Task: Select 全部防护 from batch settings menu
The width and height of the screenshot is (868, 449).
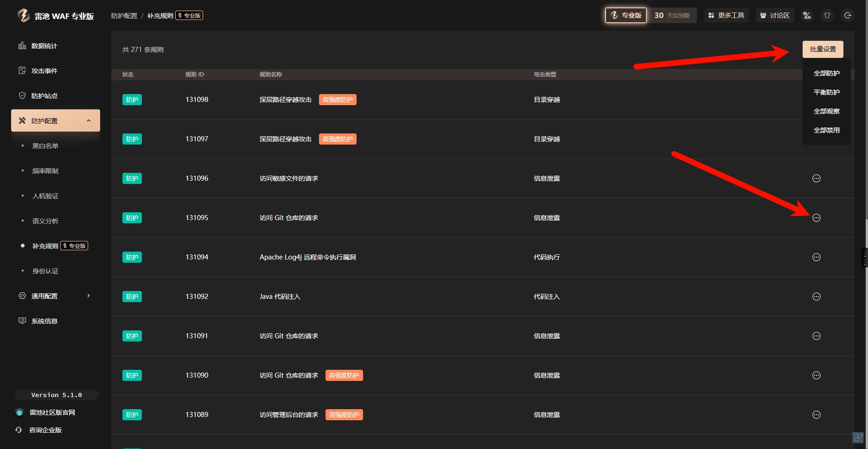Action: (826, 73)
